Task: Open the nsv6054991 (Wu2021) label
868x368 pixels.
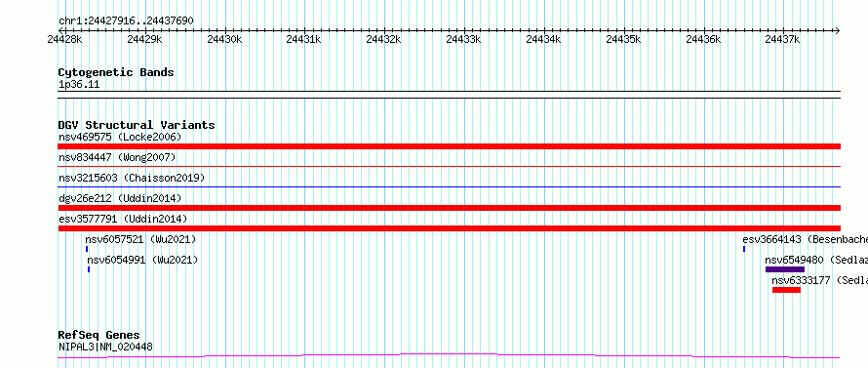Action: tap(142, 260)
